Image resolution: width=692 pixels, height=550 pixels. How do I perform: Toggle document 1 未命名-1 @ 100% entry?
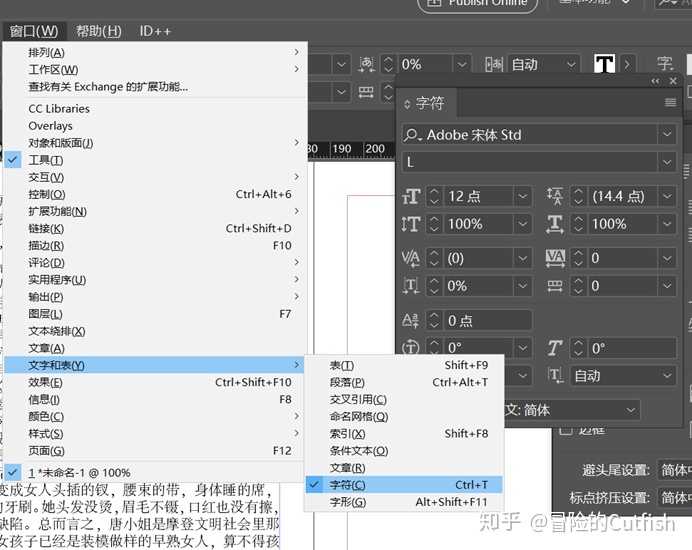[x=154, y=473]
